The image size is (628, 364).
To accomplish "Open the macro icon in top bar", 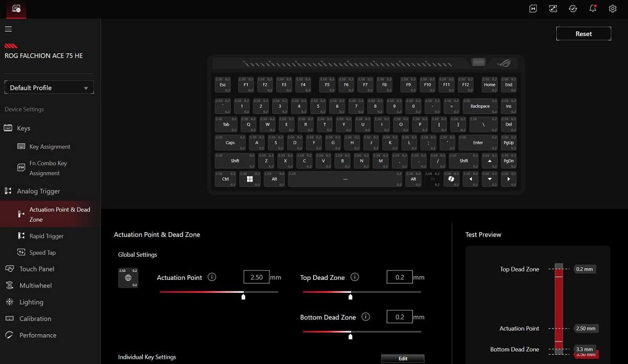I will [x=533, y=8].
